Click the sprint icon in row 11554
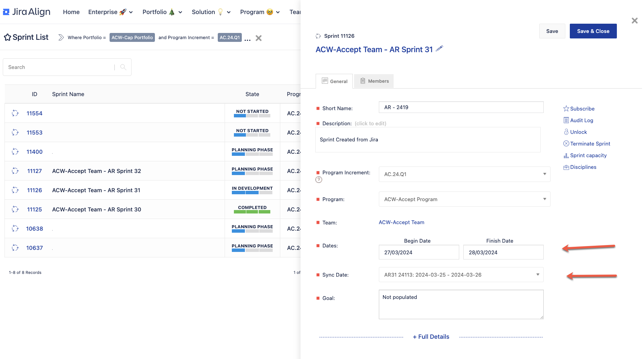The height and width of the screenshot is (359, 644). [15, 113]
